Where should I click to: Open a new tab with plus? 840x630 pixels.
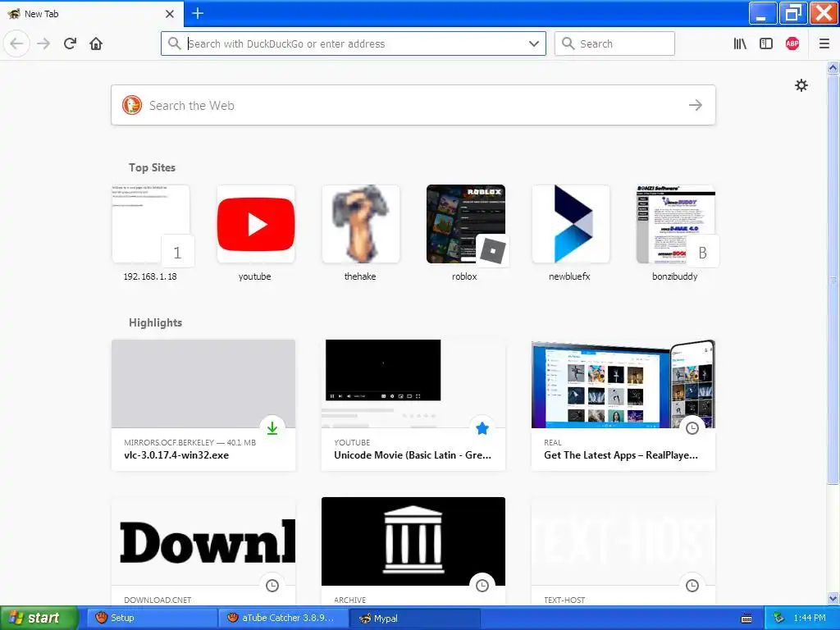[x=198, y=13]
